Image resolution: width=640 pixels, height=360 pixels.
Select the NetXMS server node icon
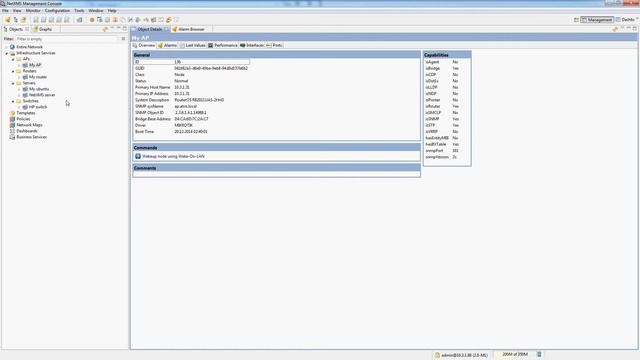[x=25, y=95]
